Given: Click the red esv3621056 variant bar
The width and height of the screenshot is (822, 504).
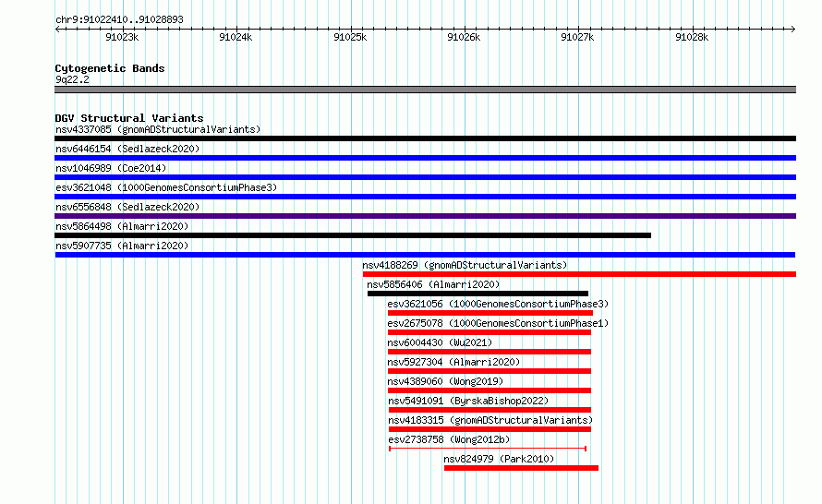Looking at the screenshot, I should point(490,313).
